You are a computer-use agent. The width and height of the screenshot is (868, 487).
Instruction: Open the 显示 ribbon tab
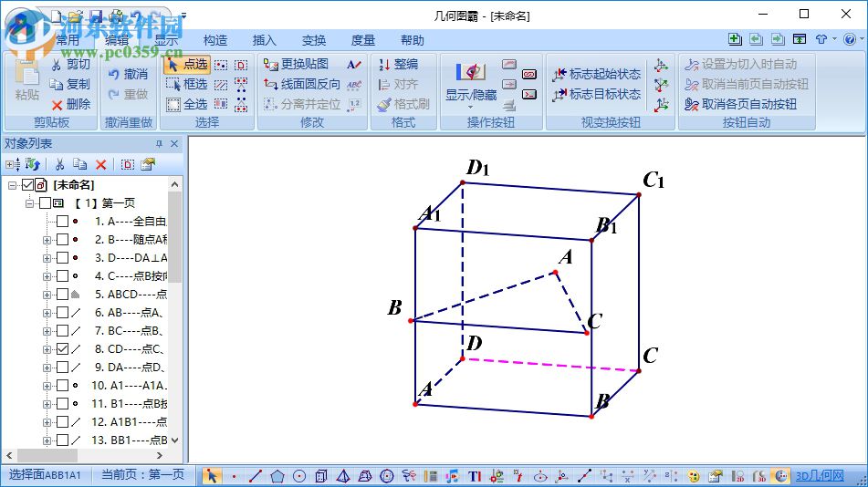[166, 40]
